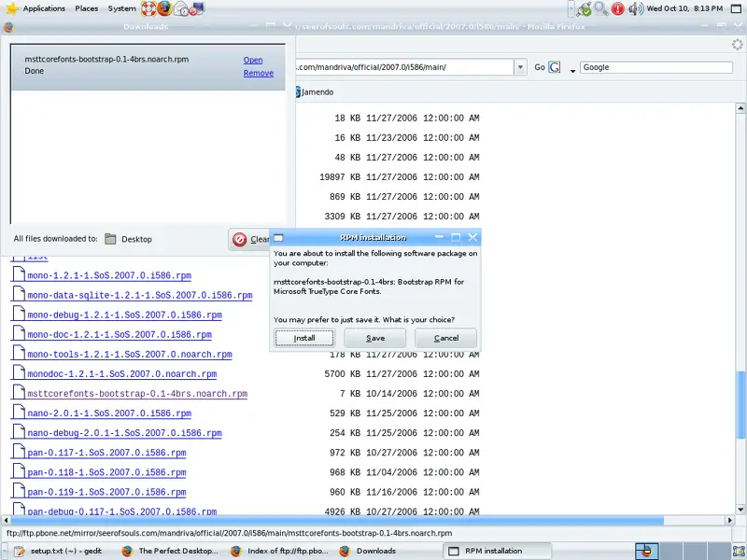Image resolution: width=747 pixels, height=560 pixels.
Task: Click the vertical scrollbar thumb in Firefox
Action: pyautogui.click(x=740, y=404)
